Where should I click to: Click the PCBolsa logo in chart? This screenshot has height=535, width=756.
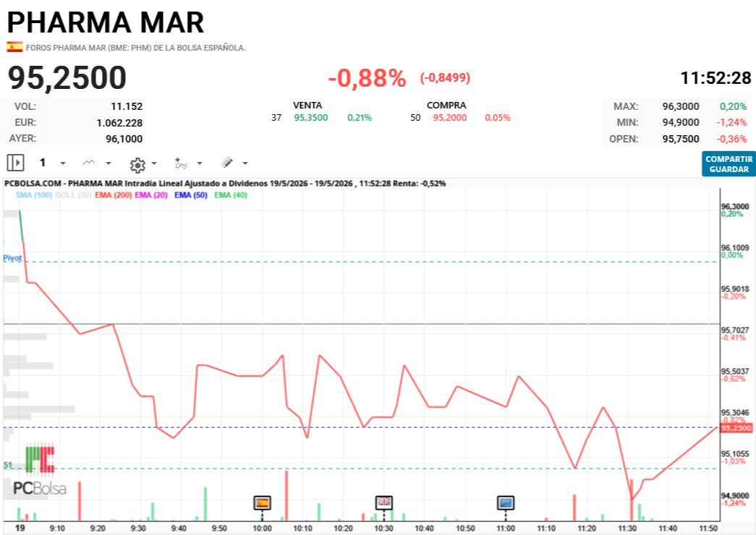[x=40, y=470]
